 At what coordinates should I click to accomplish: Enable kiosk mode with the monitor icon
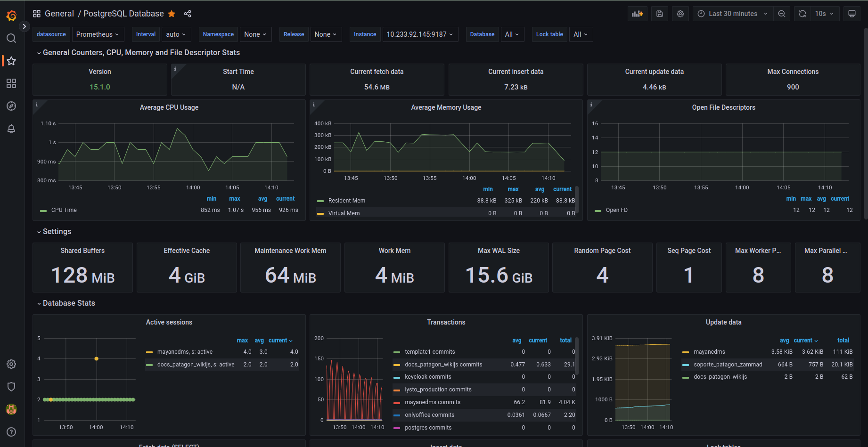[x=852, y=14]
